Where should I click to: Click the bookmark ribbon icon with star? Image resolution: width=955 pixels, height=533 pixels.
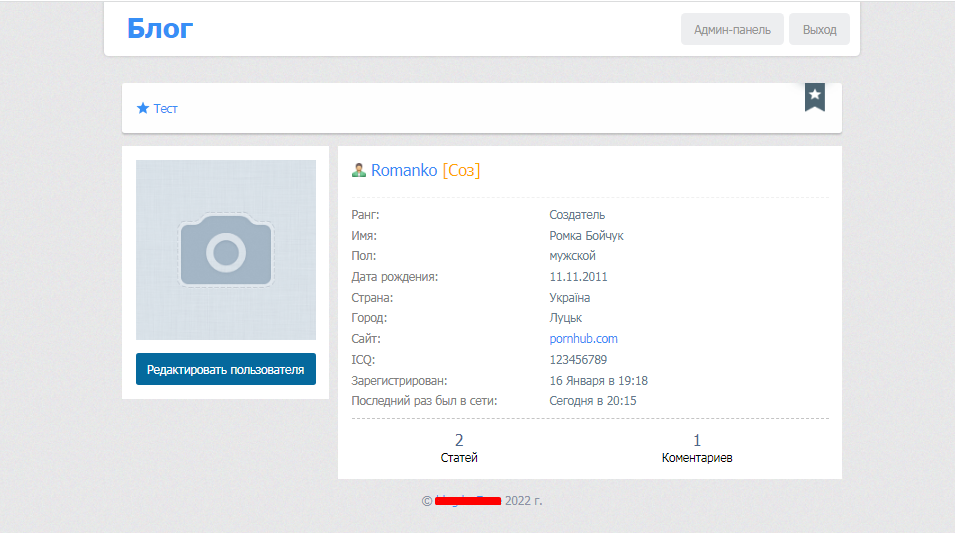click(815, 96)
